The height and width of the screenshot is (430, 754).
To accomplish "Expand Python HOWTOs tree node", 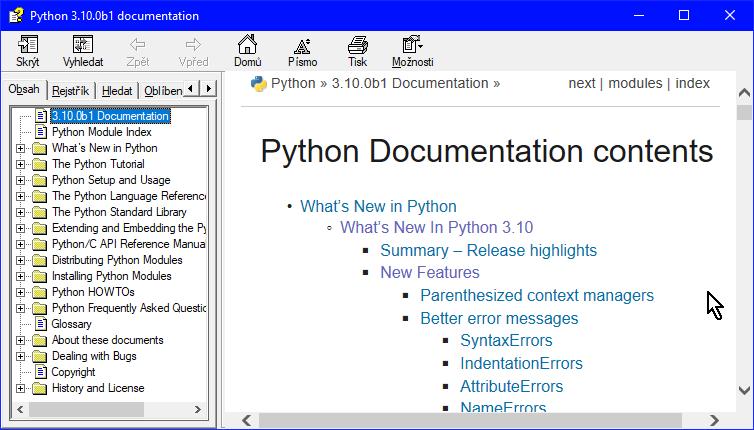I will 20,292.
